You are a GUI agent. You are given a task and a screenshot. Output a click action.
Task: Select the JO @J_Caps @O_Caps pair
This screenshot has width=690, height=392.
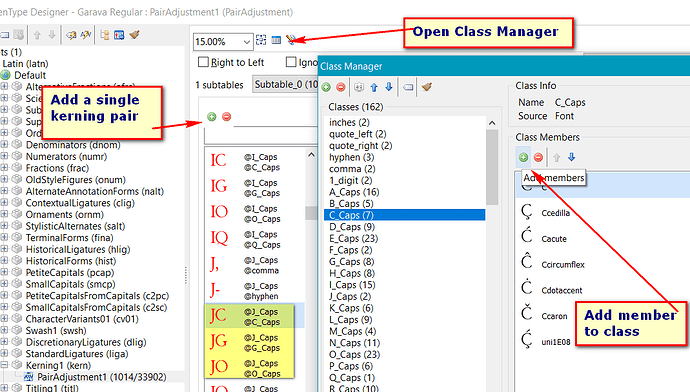(x=254, y=368)
